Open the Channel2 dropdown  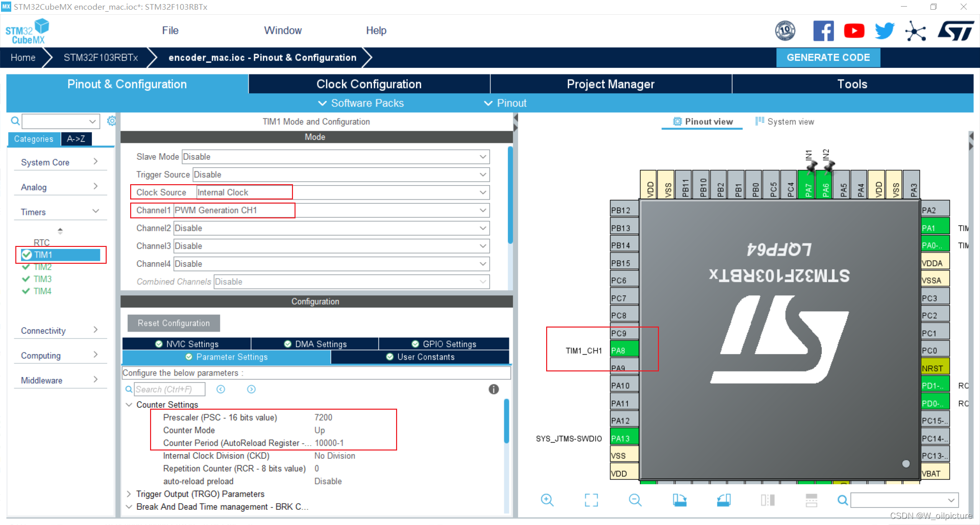pos(332,228)
